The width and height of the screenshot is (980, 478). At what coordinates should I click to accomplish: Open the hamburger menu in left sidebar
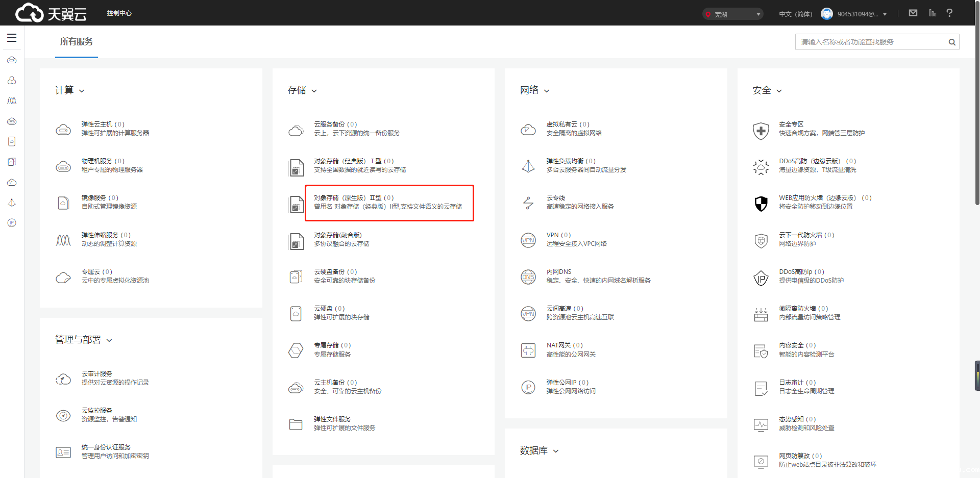point(12,38)
